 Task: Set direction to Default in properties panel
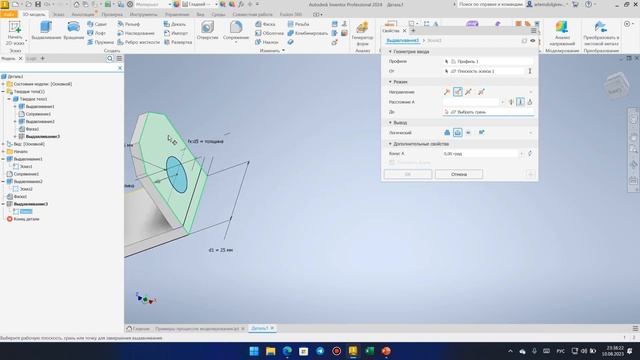tap(447, 92)
